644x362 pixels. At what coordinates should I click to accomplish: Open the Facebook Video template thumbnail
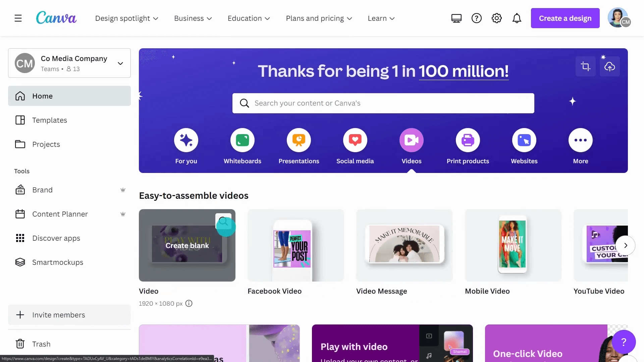point(296,245)
